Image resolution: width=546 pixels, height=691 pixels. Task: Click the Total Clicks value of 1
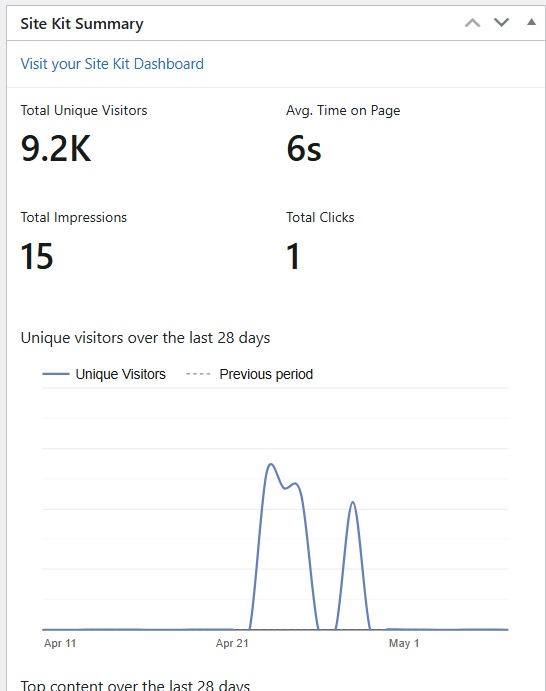(293, 256)
